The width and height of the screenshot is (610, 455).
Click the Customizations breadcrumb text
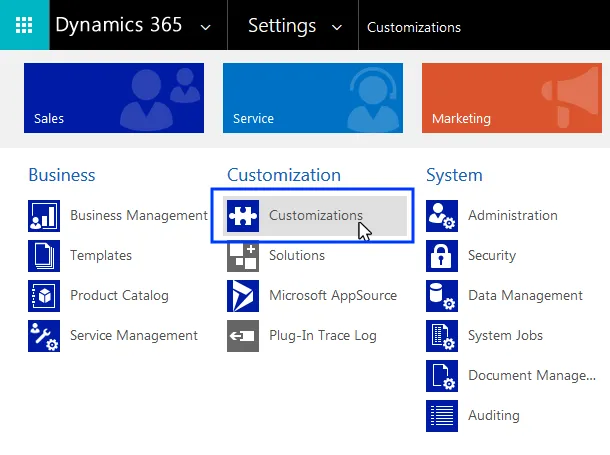[414, 27]
